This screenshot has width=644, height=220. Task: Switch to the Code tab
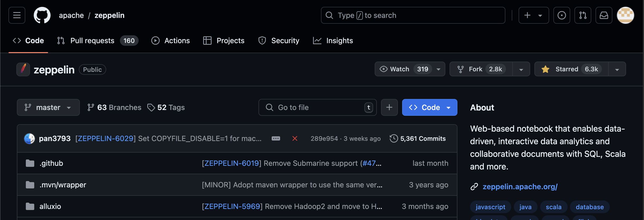(x=28, y=41)
